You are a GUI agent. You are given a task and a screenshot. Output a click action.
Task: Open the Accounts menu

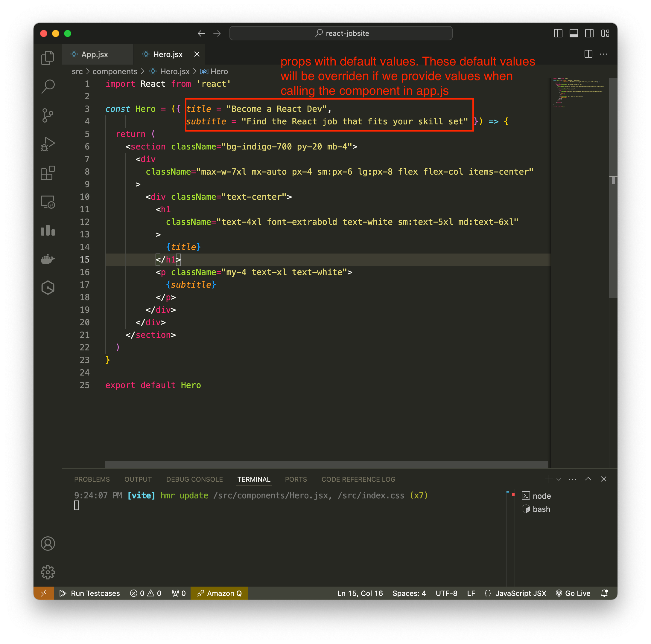pos(48,544)
